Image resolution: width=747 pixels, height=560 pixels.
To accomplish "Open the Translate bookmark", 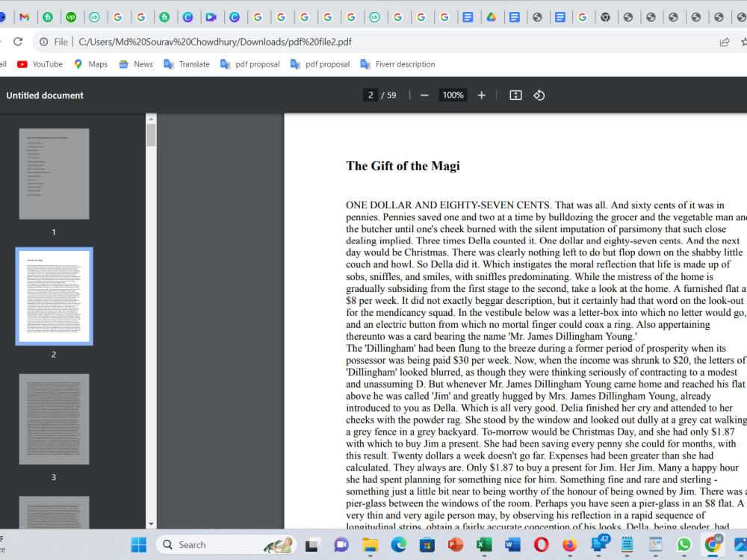I will [186, 64].
